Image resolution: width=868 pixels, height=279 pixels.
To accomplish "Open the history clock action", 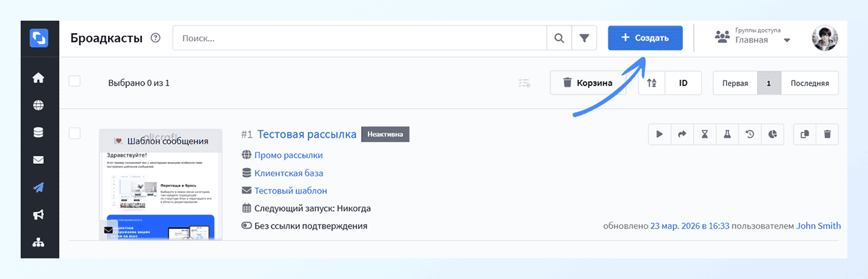I will (750, 134).
